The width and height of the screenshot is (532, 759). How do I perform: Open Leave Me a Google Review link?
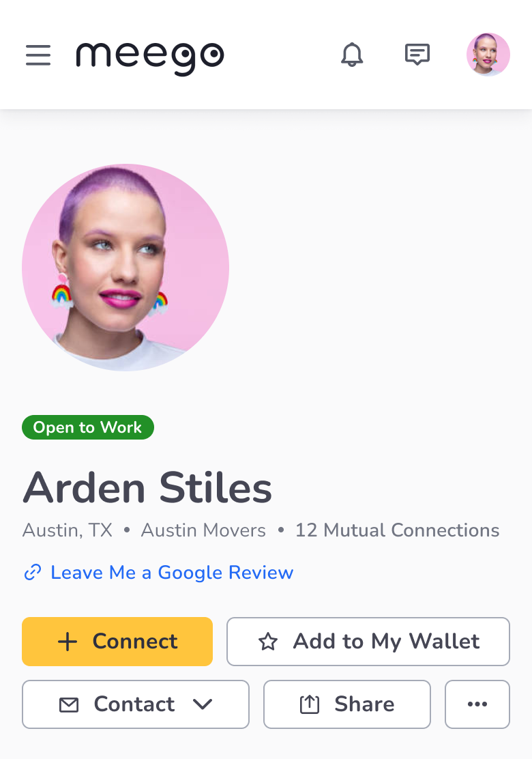pyautogui.click(x=172, y=573)
